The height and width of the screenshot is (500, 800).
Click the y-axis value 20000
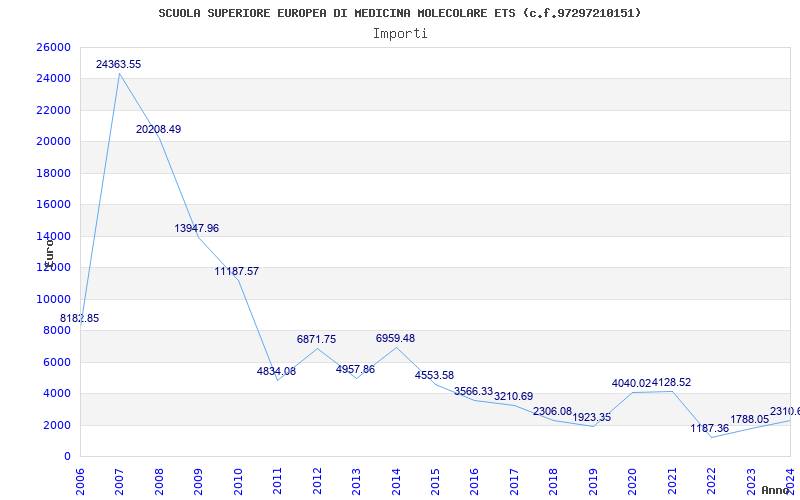[54, 141]
